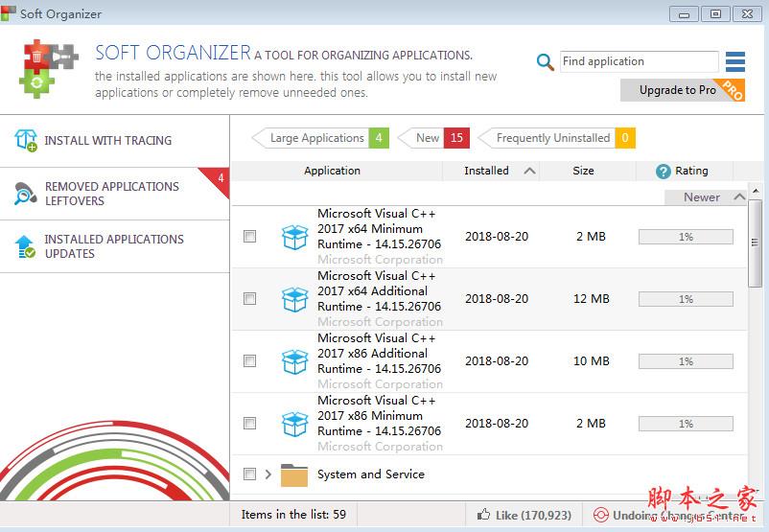
Task: Select the 2017 x86 Additional Runtime name text
Action: pyautogui.click(x=379, y=354)
